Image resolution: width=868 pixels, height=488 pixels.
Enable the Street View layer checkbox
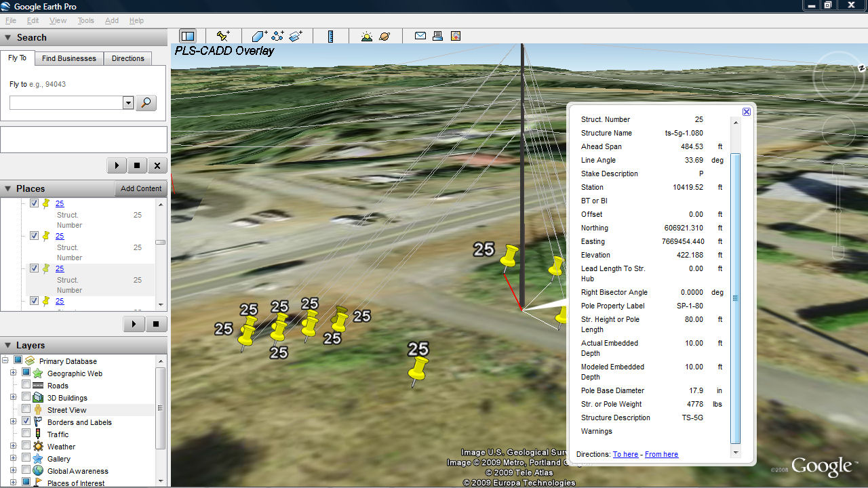26,410
